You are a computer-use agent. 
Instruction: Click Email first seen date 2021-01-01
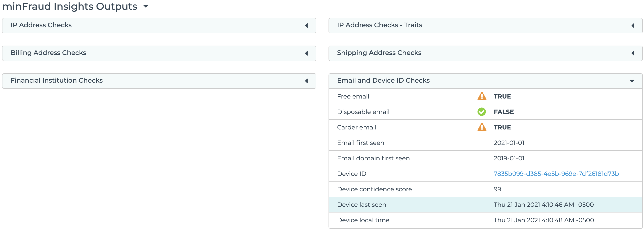(x=509, y=143)
